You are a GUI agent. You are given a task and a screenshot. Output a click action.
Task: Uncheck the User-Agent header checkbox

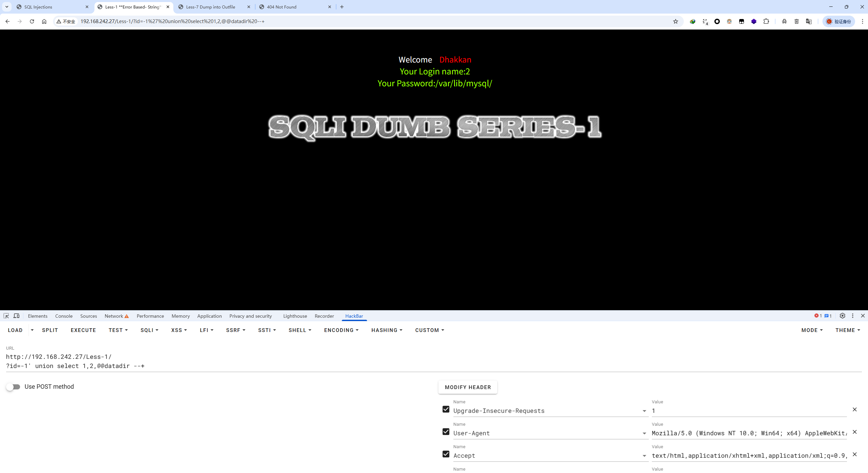[x=446, y=432]
